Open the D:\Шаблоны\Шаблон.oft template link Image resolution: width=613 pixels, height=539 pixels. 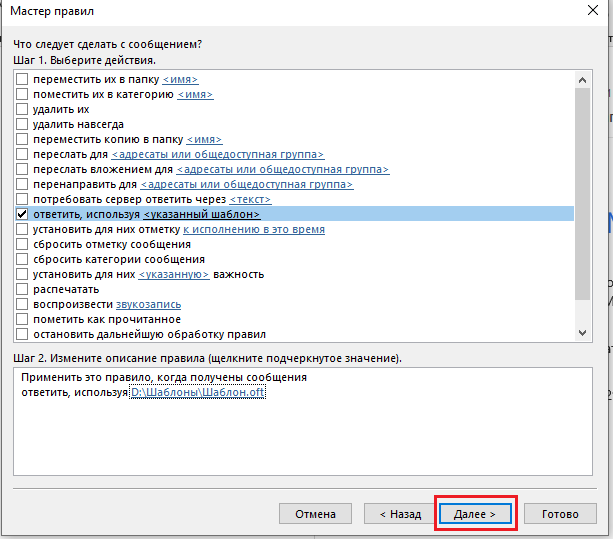(x=197, y=392)
